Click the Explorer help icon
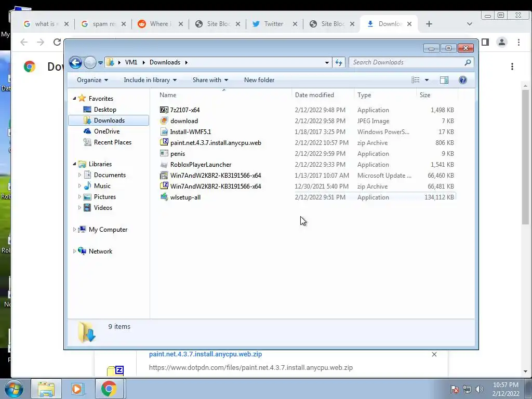The height and width of the screenshot is (399, 532). tap(463, 80)
